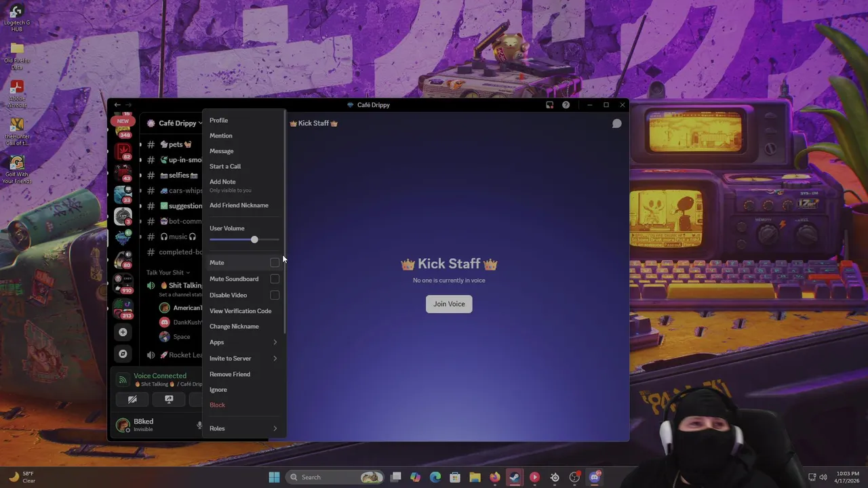Open Discord from the taskbar
Screen dimensions: 868x488
click(595, 477)
